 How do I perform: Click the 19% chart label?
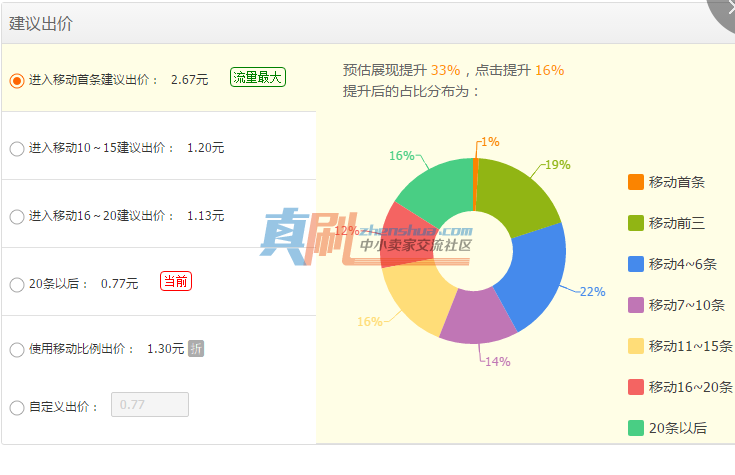(558, 165)
